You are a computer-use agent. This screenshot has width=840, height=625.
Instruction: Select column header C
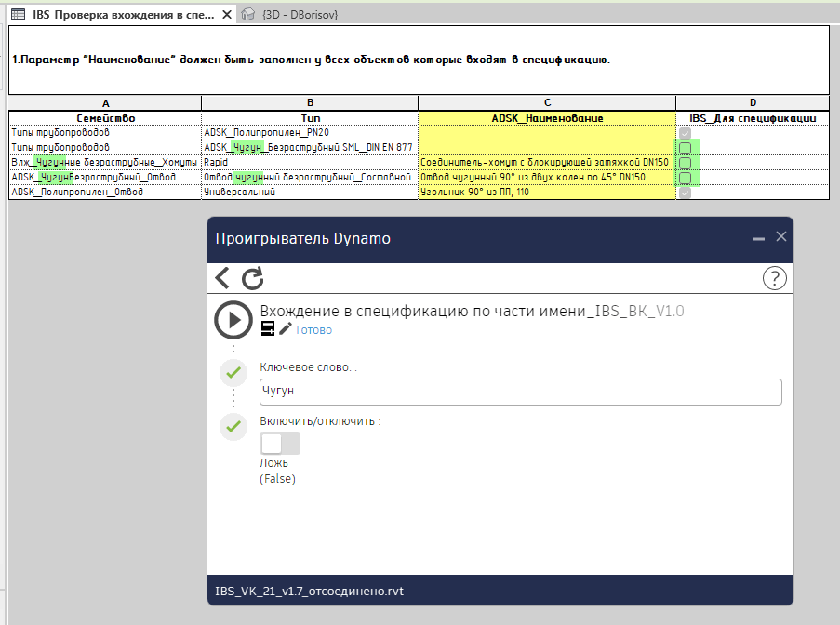(x=548, y=103)
